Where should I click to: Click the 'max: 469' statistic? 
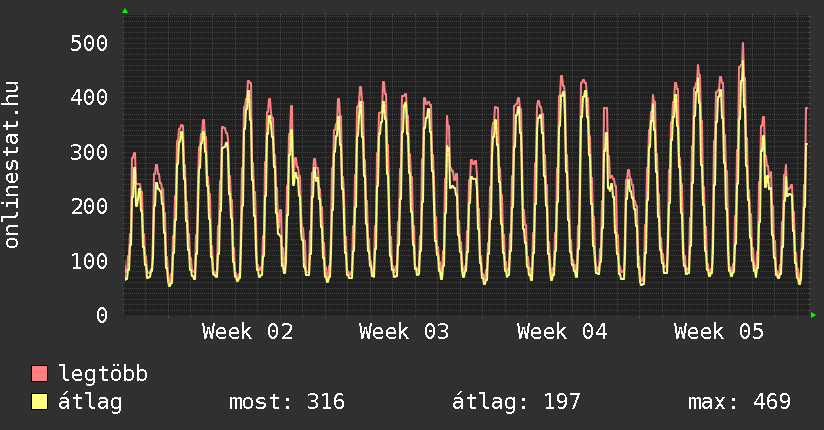tap(739, 402)
